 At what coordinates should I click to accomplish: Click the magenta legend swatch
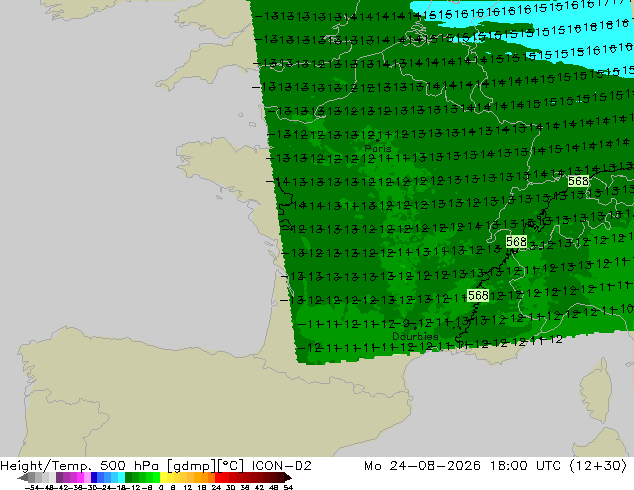pyautogui.click(x=80, y=477)
